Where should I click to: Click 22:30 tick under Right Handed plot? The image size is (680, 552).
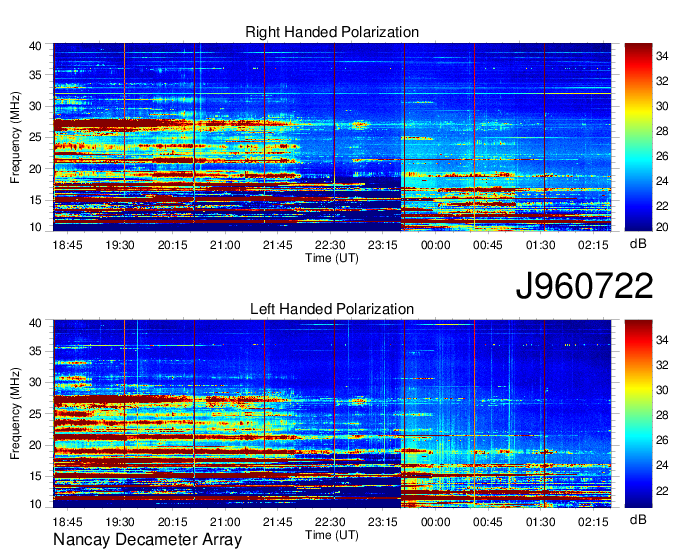[x=330, y=245]
